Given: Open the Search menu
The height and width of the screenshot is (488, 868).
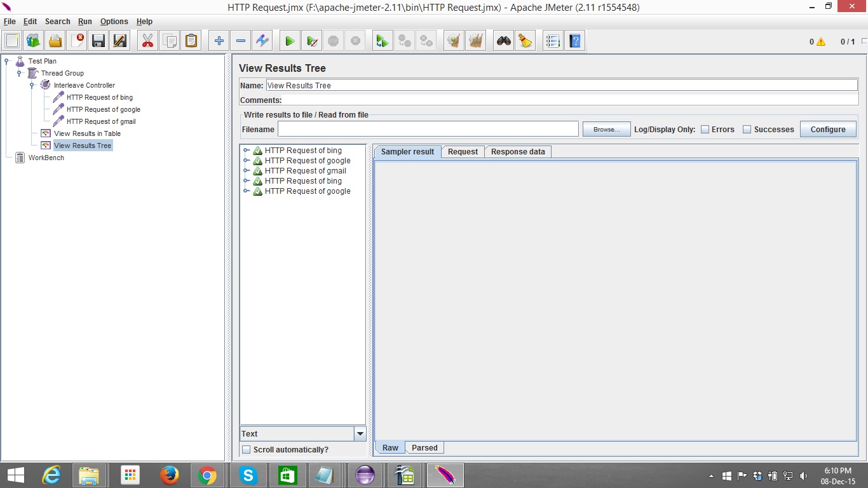Looking at the screenshot, I should [x=57, y=22].
